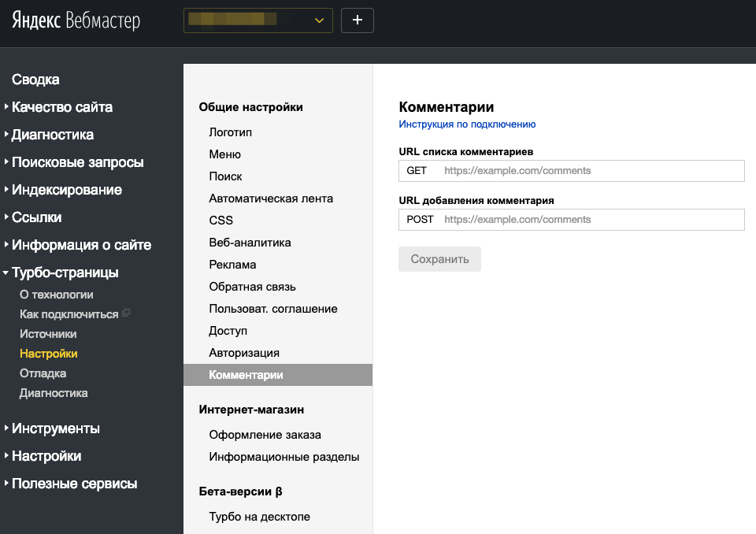
Task: Switch to the "Отладка" page
Action: (x=43, y=373)
